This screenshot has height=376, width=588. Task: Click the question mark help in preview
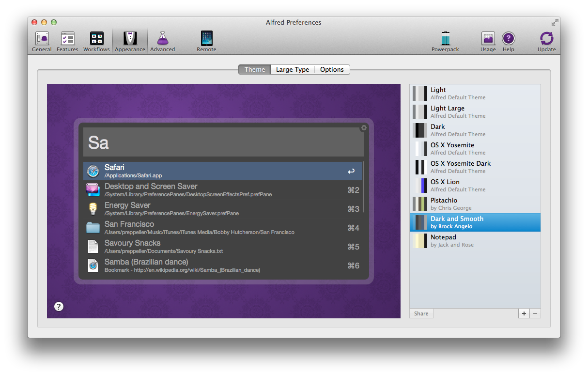click(x=59, y=306)
